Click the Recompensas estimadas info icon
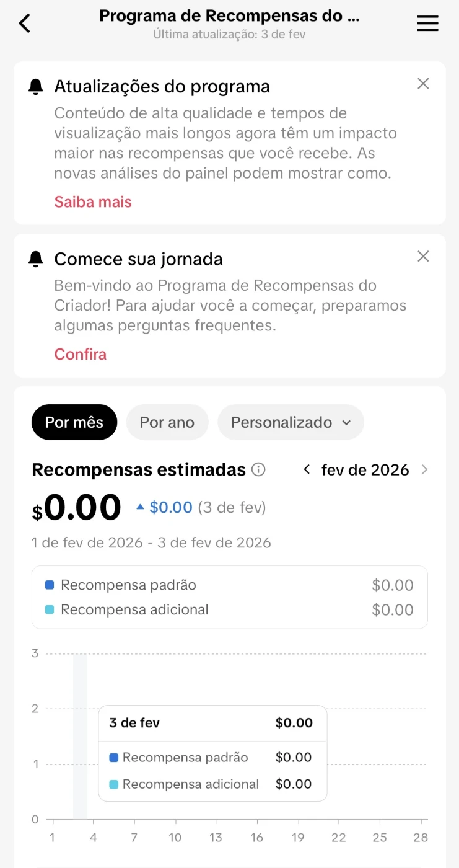 coord(259,470)
